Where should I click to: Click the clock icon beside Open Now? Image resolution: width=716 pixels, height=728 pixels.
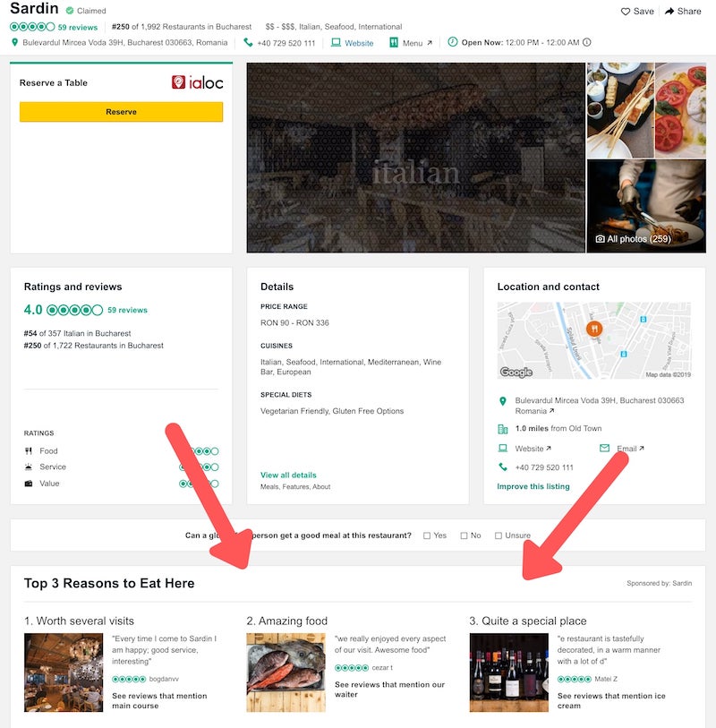453,42
